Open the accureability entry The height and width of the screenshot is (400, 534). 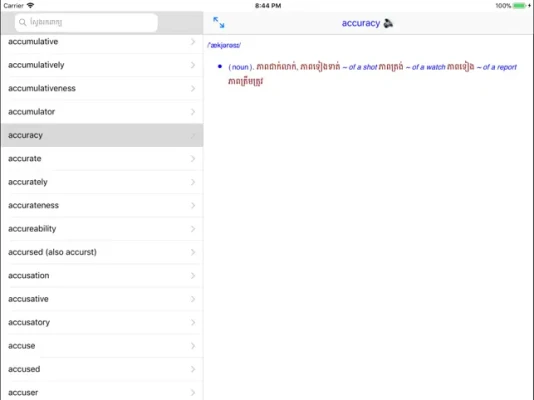click(x=102, y=229)
